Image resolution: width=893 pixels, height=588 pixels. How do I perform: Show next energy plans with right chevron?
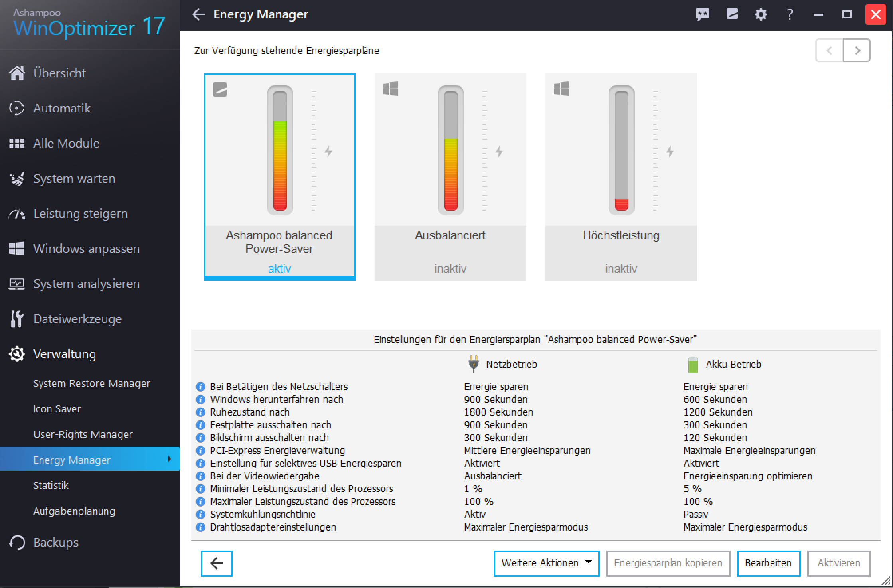click(857, 51)
